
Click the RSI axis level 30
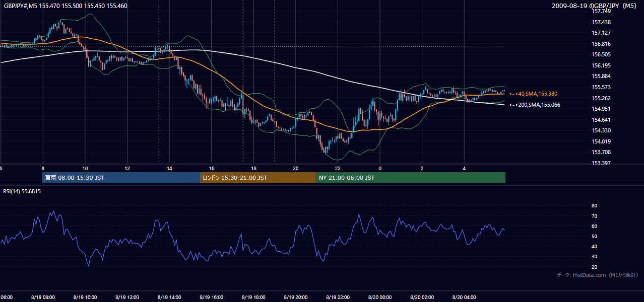point(595,257)
